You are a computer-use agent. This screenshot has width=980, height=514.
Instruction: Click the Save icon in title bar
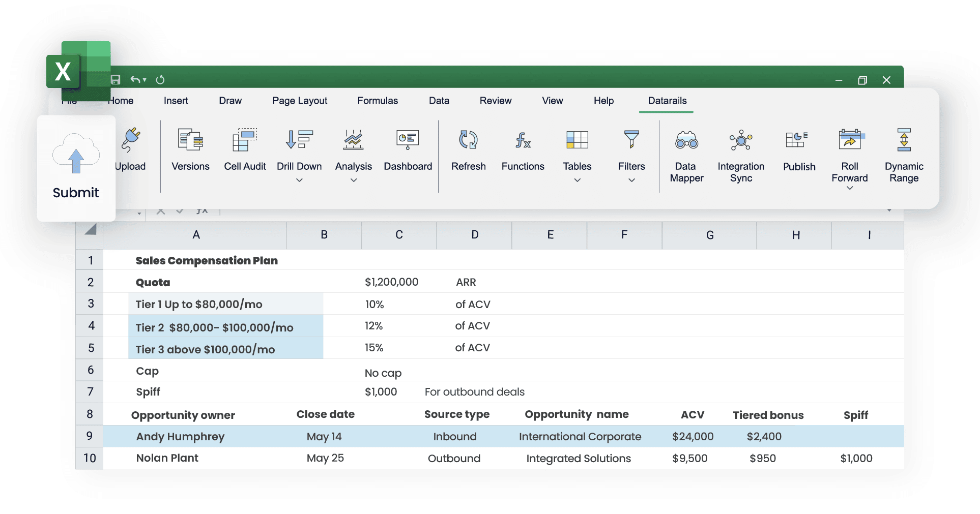116,79
